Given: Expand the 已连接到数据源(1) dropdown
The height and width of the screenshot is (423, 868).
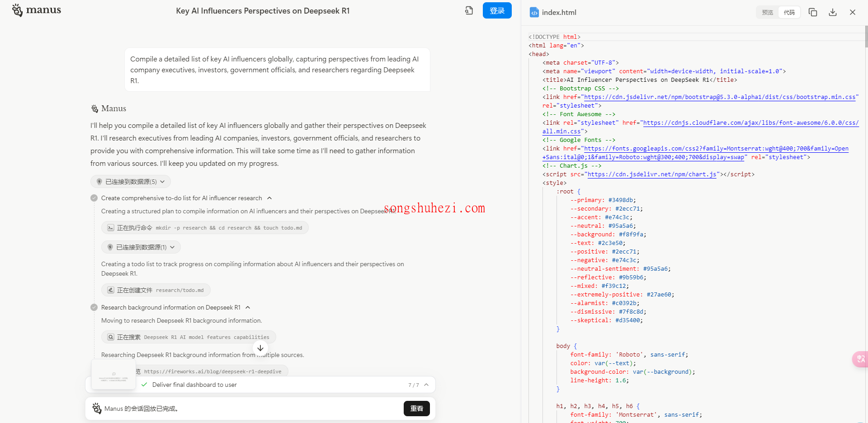Looking at the screenshot, I should pos(141,247).
